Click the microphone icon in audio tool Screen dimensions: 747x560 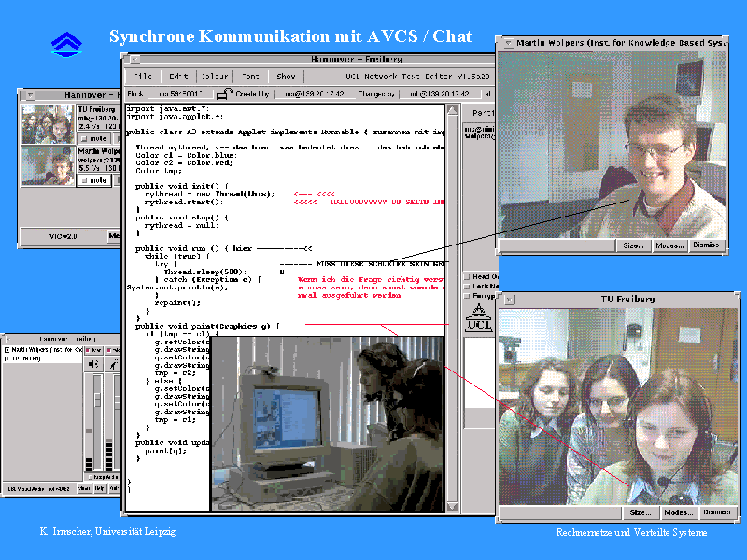coord(113,364)
